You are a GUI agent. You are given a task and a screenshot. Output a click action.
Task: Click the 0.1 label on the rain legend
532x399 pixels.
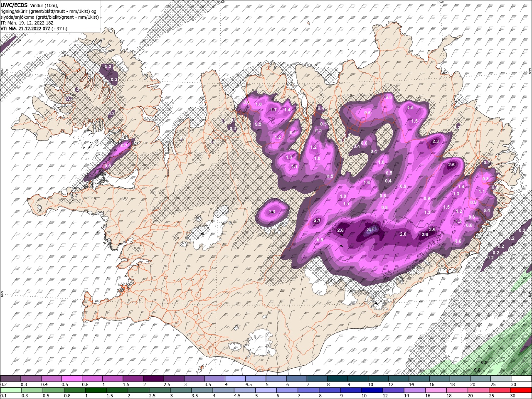(3, 396)
